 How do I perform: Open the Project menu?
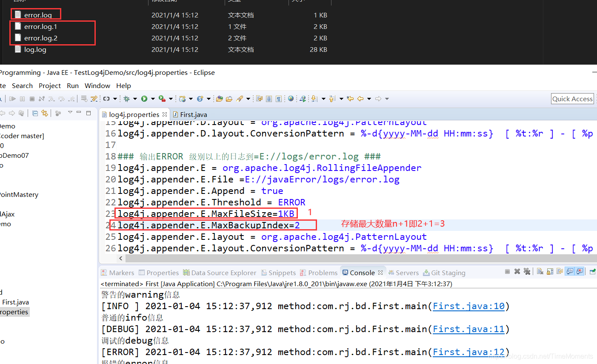pos(50,85)
